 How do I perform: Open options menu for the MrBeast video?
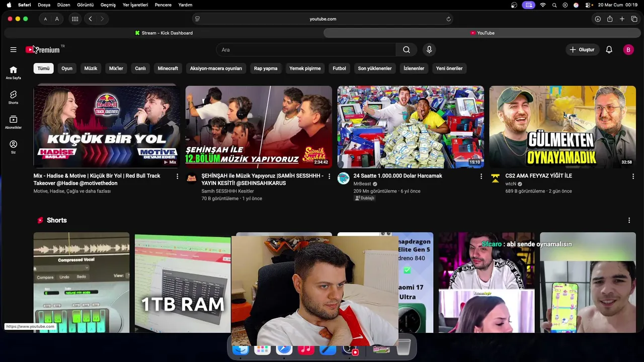tap(481, 176)
